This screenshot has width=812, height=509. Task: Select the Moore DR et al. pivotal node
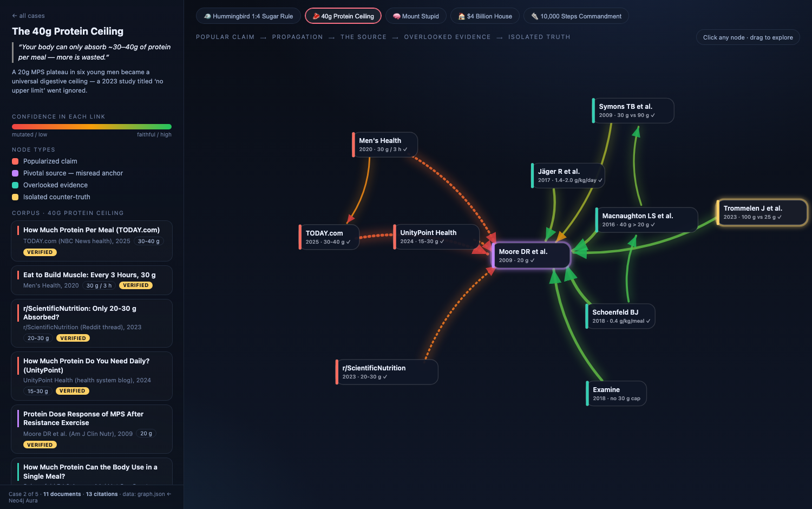pos(531,256)
